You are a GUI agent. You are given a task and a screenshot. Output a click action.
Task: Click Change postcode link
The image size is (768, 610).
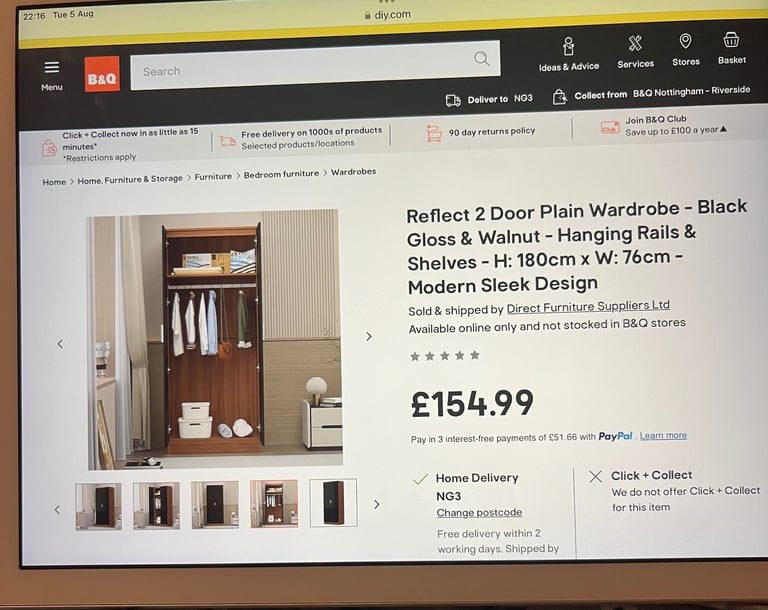click(x=479, y=512)
